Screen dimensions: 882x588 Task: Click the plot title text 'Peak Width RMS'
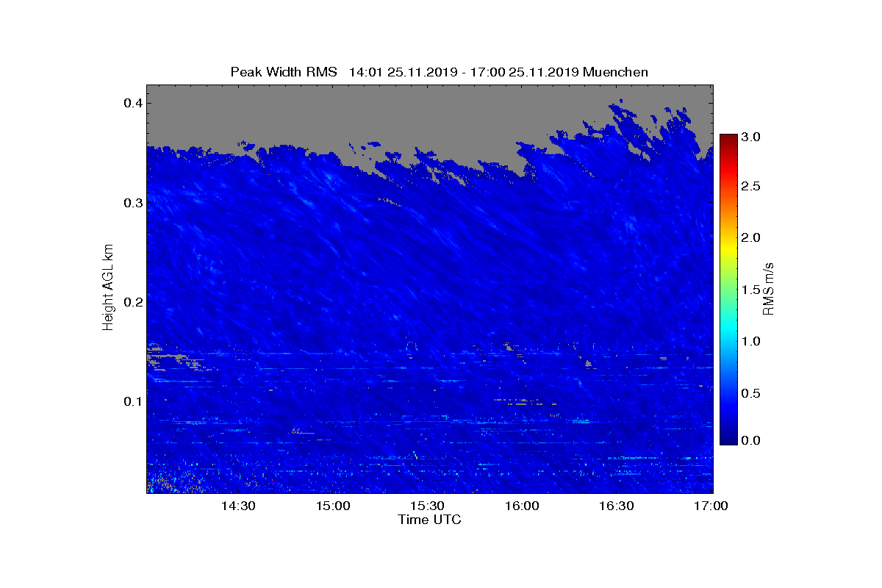click(x=284, y=72)
